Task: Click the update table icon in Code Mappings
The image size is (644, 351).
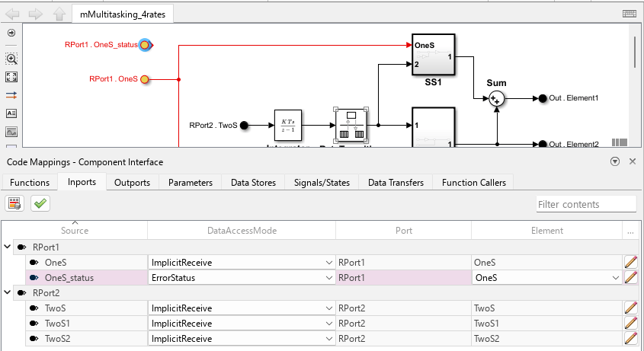Action: pos(14,203)
